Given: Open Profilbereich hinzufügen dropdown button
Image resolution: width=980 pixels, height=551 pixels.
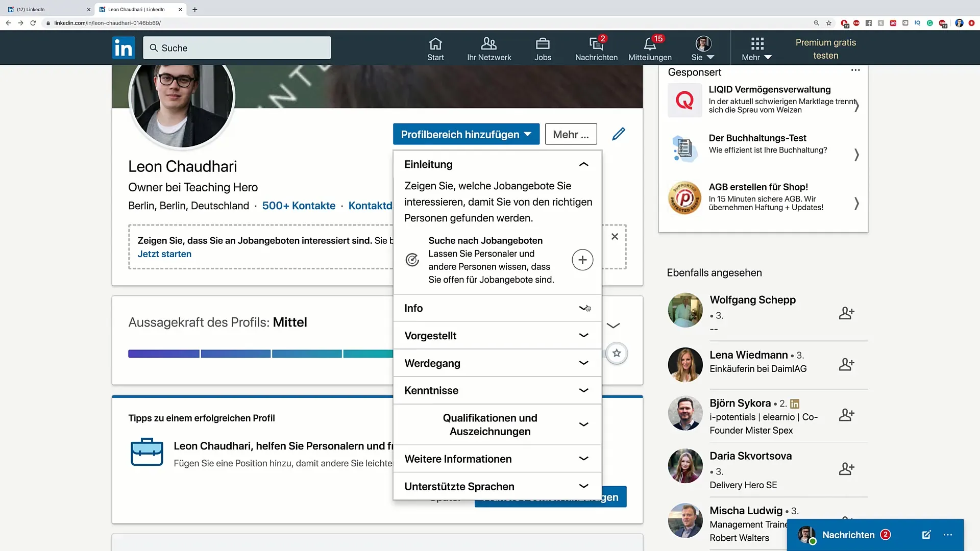Looking at the screenshot, I should (466, 134).
